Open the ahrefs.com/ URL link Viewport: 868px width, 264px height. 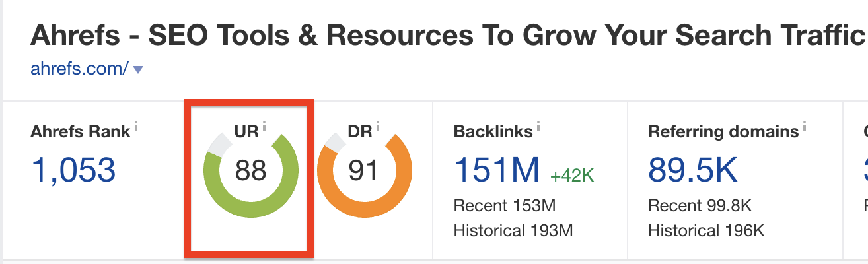(x=80, y=69)
